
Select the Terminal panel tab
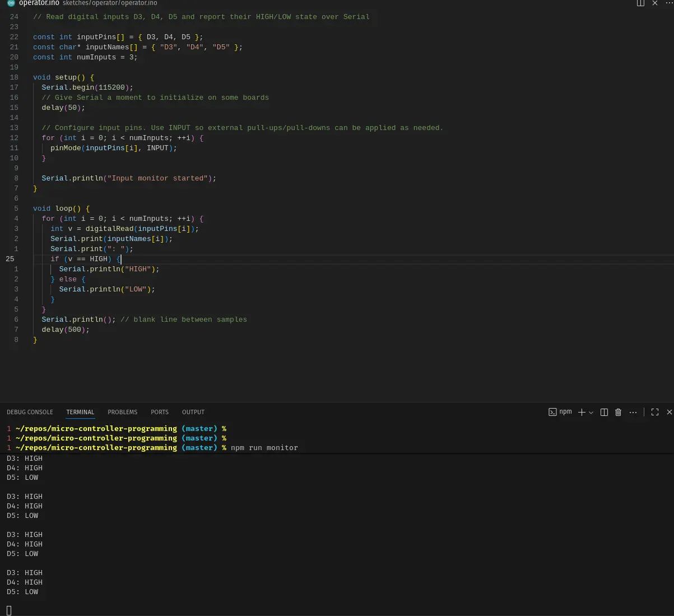coord(80,412)
